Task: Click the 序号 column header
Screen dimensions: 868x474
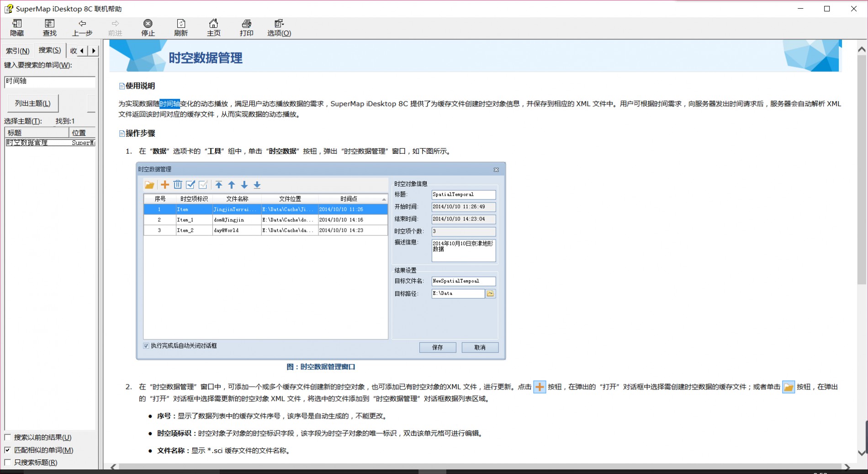Action: [x=160, y=199]
